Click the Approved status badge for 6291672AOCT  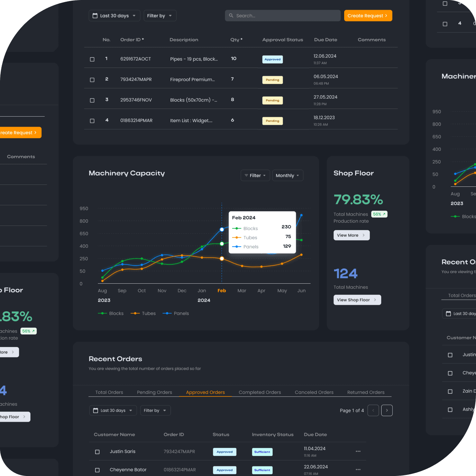click(273, 59)
